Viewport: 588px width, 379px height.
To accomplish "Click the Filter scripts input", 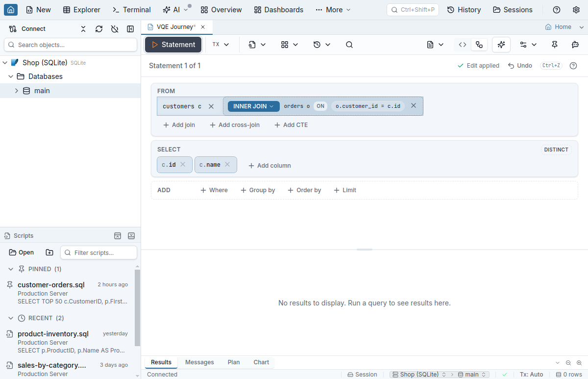I will click(x=98, y=253).
